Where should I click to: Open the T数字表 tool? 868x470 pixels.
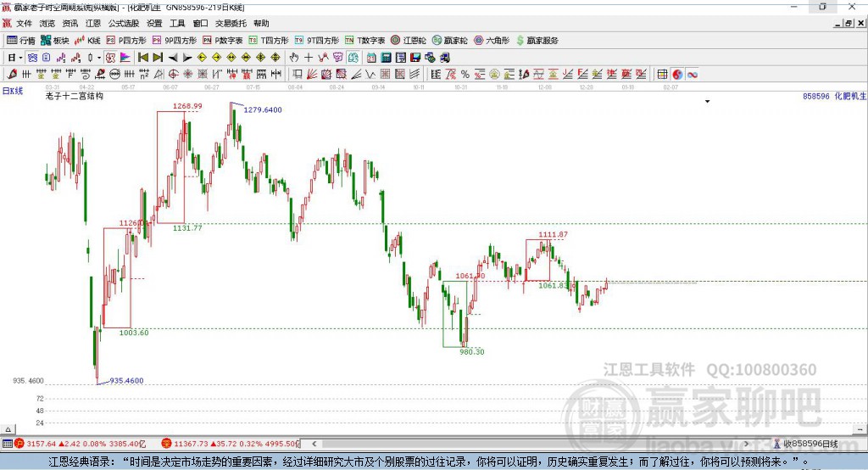(x=364, y=41)
